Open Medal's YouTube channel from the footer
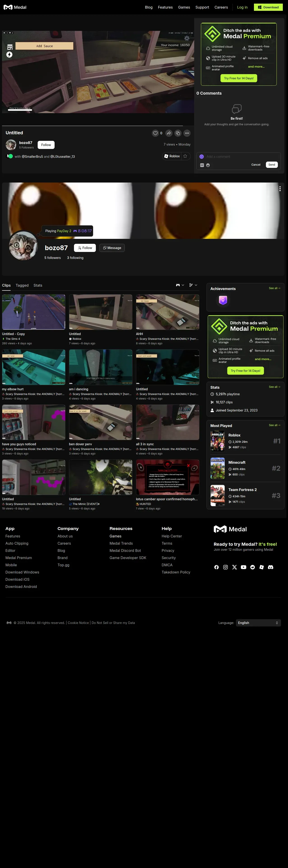Image resolution: width=288 pixels, height=868 pixels. tap(244, 567)
